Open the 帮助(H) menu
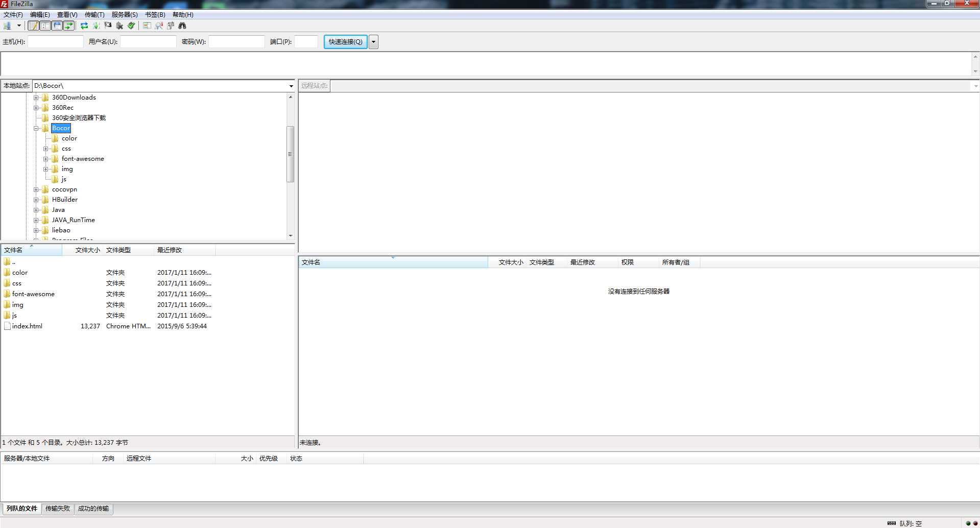This screenshot has width=980, height=528. (x=183, y=15)
